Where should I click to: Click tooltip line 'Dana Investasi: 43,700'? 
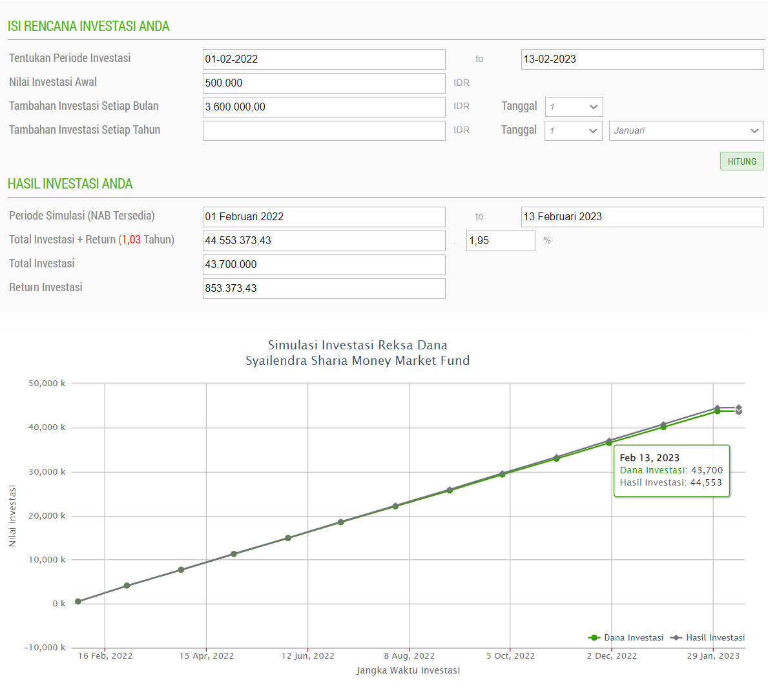[671, 470]
